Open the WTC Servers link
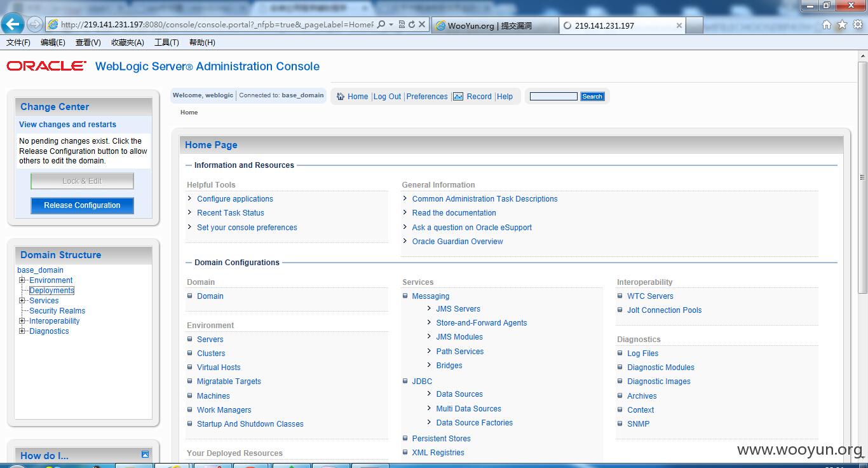The height and width of the screenshot is (468, 868). (650, 296)
